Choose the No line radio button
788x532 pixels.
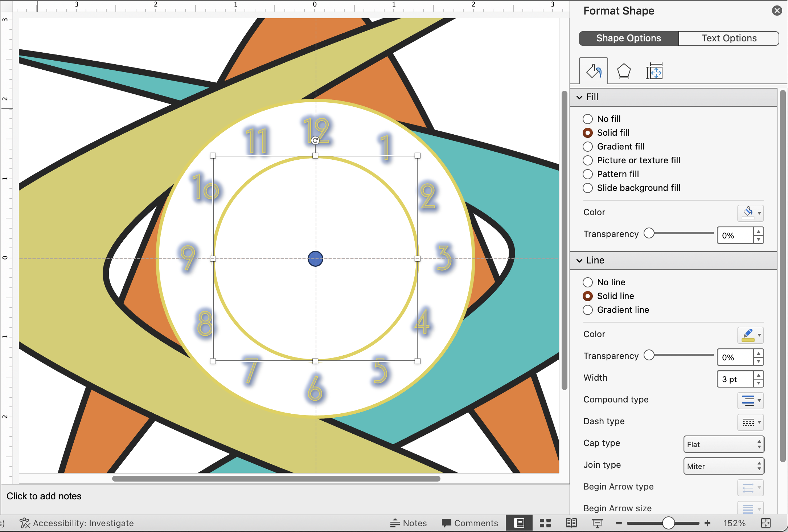point(588,282)
